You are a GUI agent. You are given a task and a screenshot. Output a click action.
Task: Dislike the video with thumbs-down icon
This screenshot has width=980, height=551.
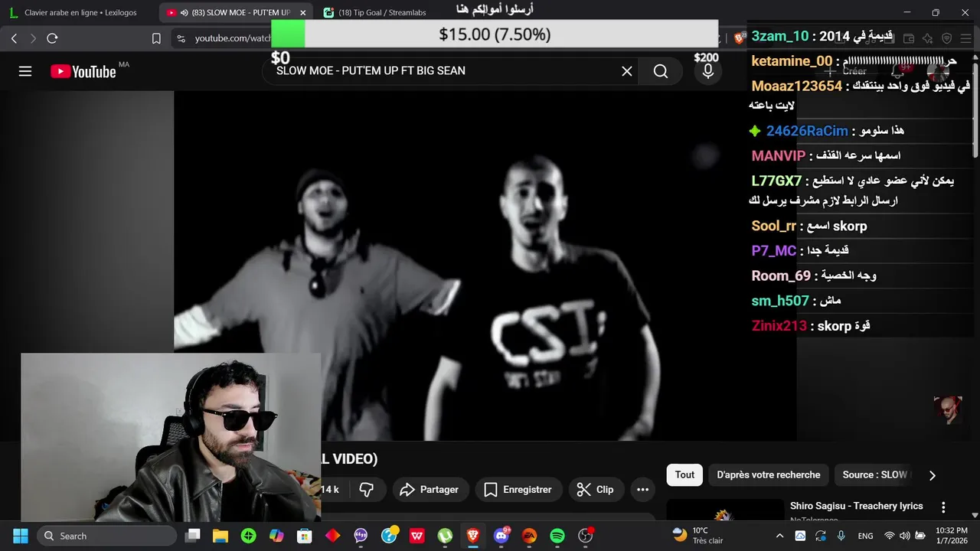click(367, 490)
